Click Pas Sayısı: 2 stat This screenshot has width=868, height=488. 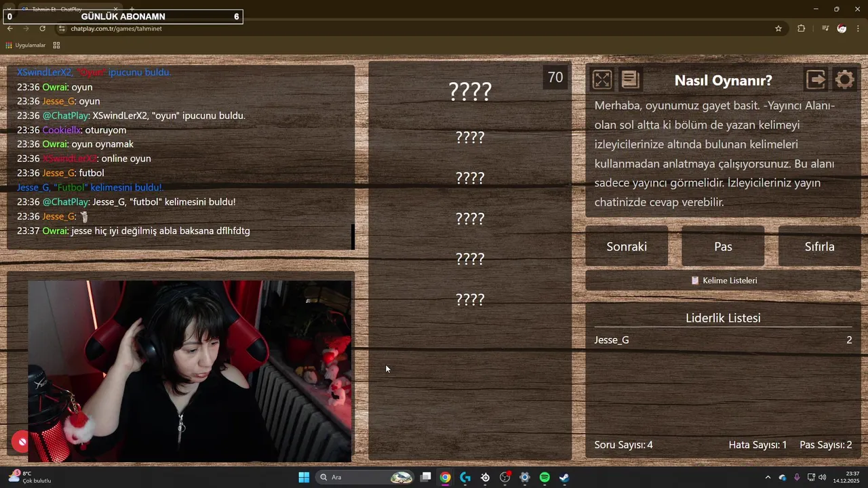click(x=826, y=445)
